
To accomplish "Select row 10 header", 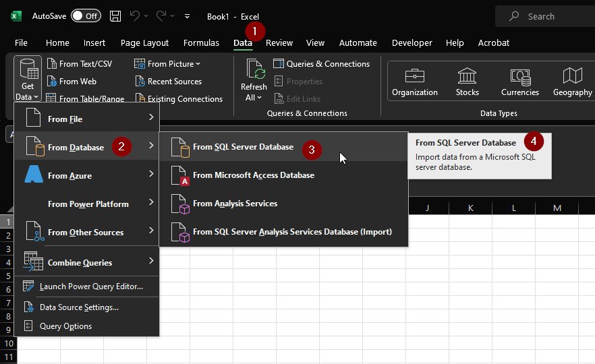I will pos(8,344).
